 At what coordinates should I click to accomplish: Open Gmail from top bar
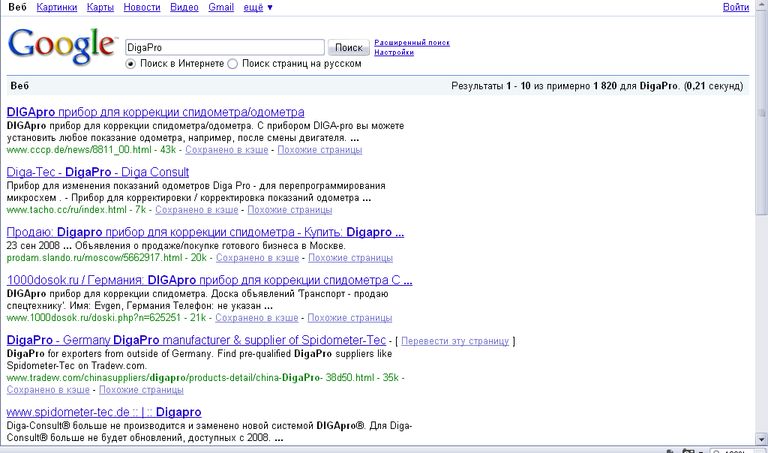[221, 7]
